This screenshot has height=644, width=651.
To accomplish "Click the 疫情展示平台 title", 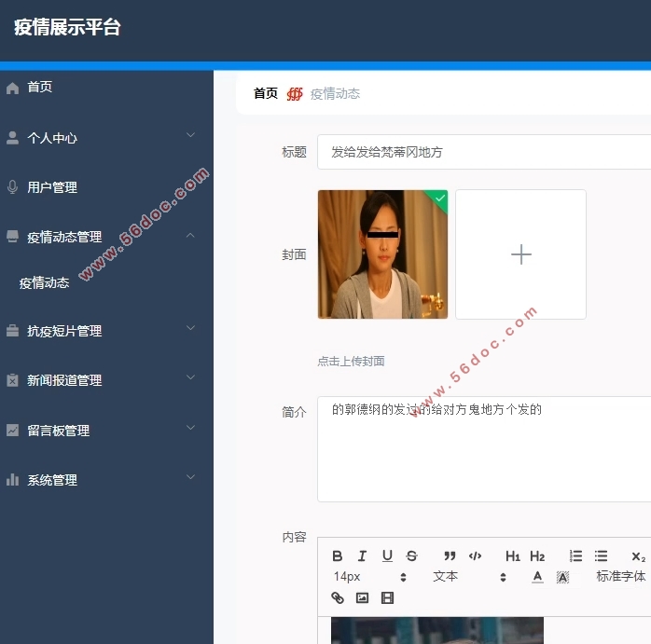I will [67, 27].
